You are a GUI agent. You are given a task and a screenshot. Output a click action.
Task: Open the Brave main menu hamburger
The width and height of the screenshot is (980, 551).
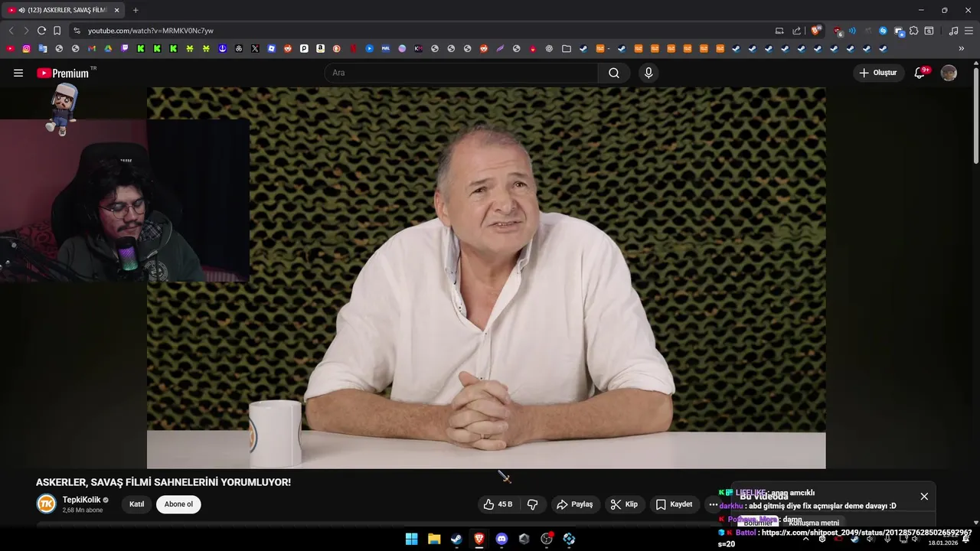tap(969, 31)
